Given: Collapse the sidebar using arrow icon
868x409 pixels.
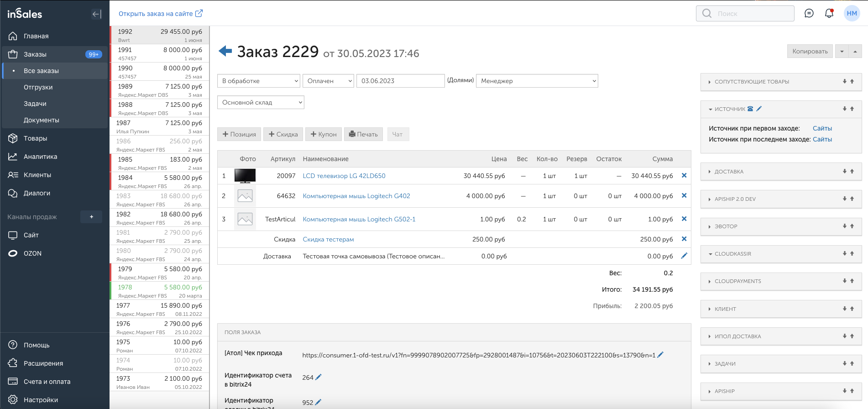Looking at the screenshot, I should pos(97,14).
